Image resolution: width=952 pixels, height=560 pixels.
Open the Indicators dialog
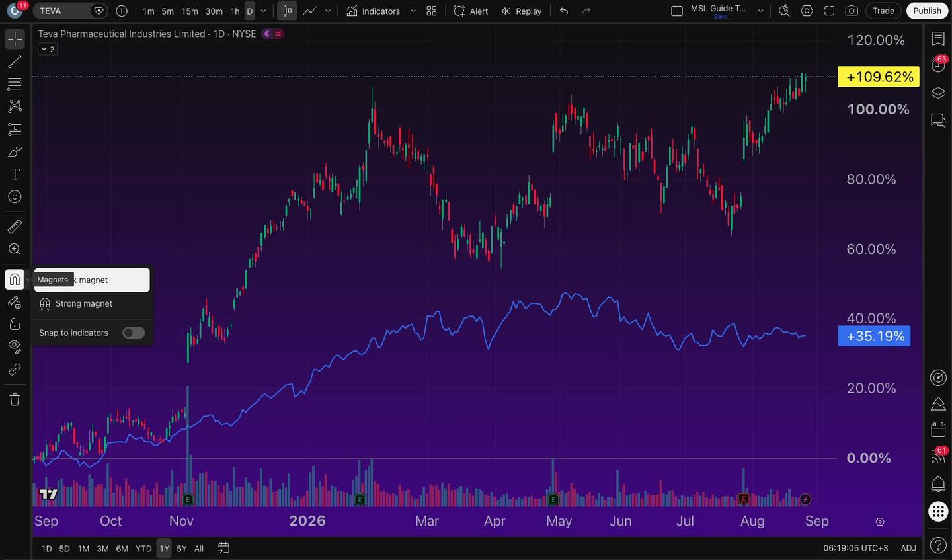click(x=374, y=11)
